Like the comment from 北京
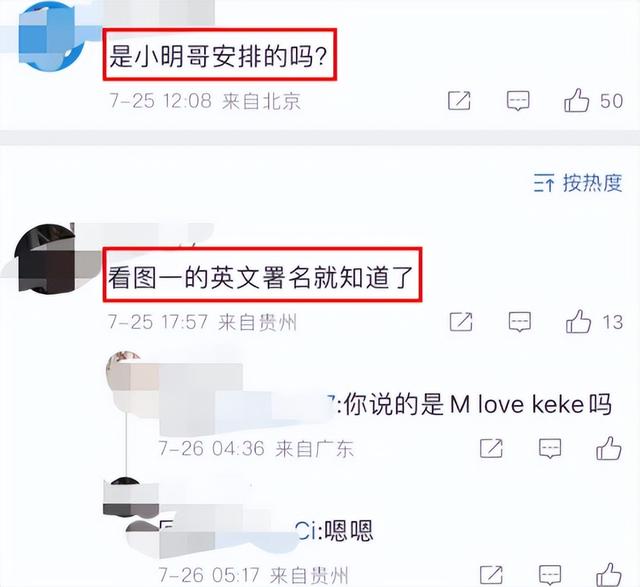Viewport: 640px width, 587px height. coord(576,100)
